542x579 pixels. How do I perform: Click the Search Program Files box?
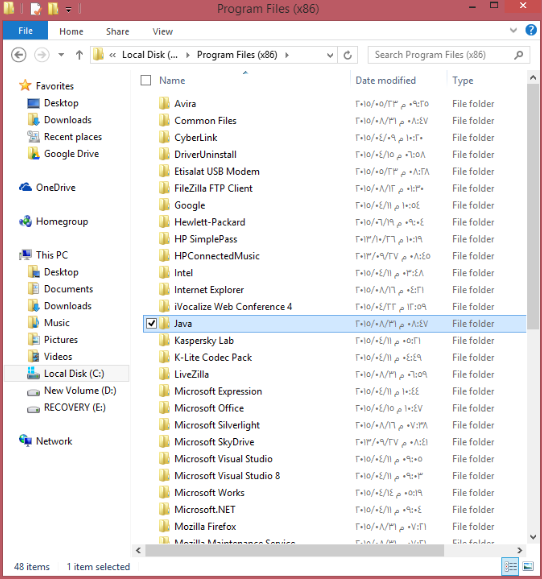click(441, 55)
